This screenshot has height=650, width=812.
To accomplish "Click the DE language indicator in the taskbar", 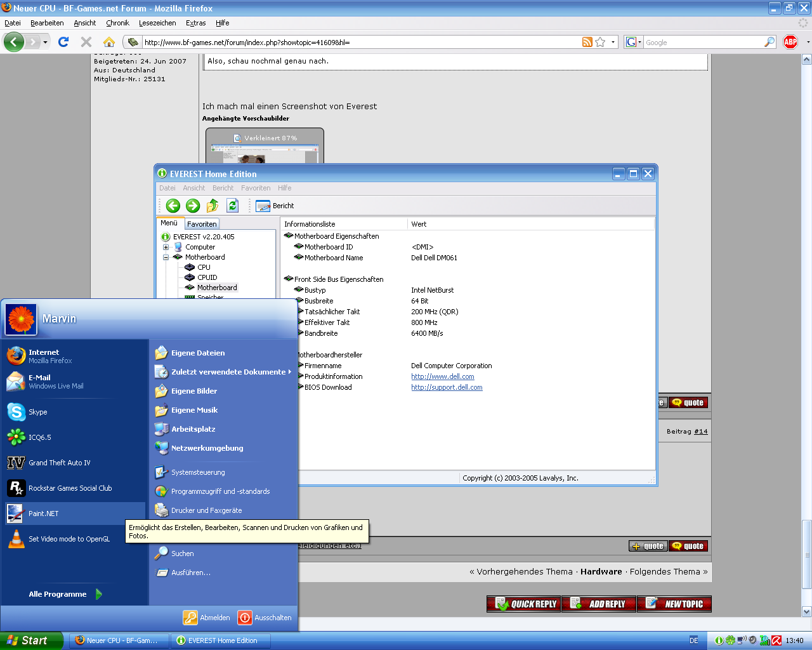I will click(x=694, y=640).
